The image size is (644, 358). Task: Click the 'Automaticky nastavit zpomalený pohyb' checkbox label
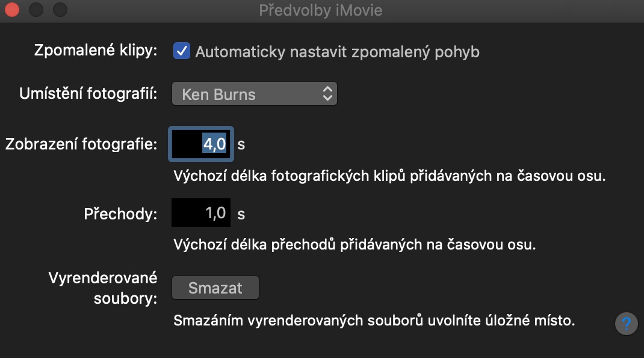[x=337, y=52]
